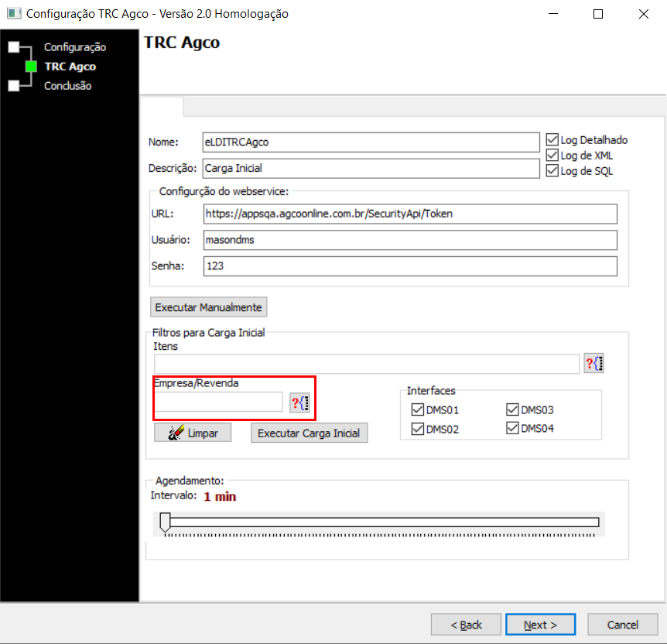
Task: Click the 'Filtros para Carga Inicial' group label
Action: (x=208, y=332)
